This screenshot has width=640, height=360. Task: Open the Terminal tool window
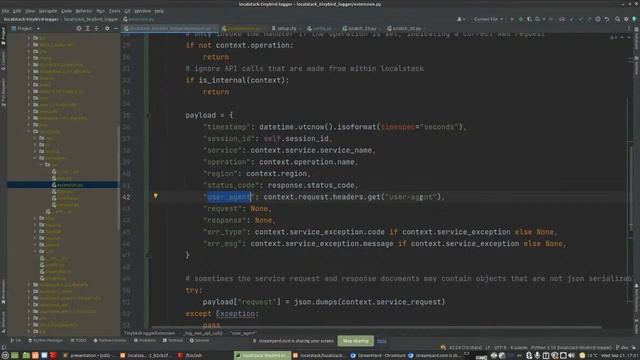point(173,340)
